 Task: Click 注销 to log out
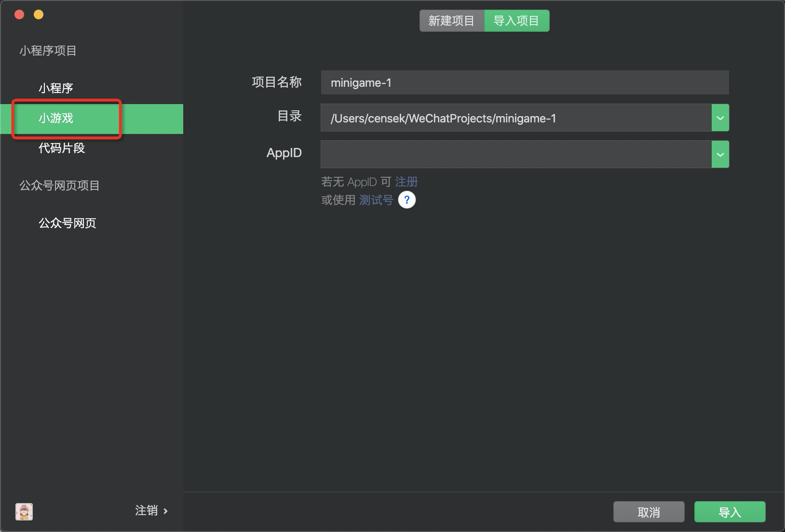click(146, 510)
